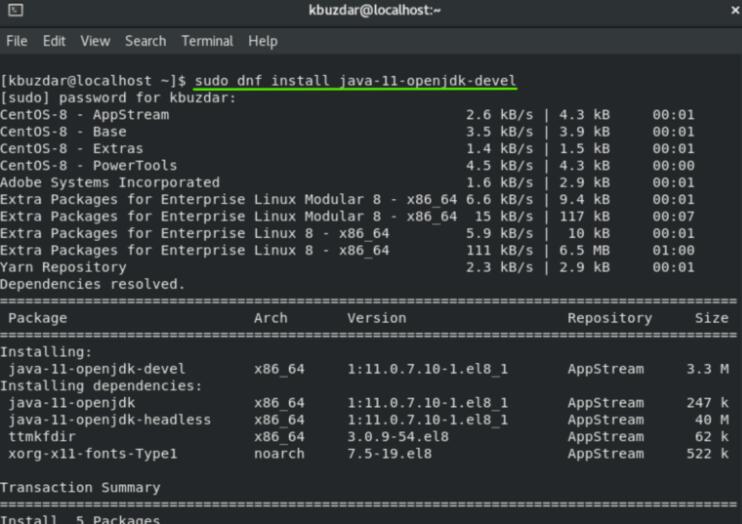Click the Install 5 Packages line

tap(80, 519)
